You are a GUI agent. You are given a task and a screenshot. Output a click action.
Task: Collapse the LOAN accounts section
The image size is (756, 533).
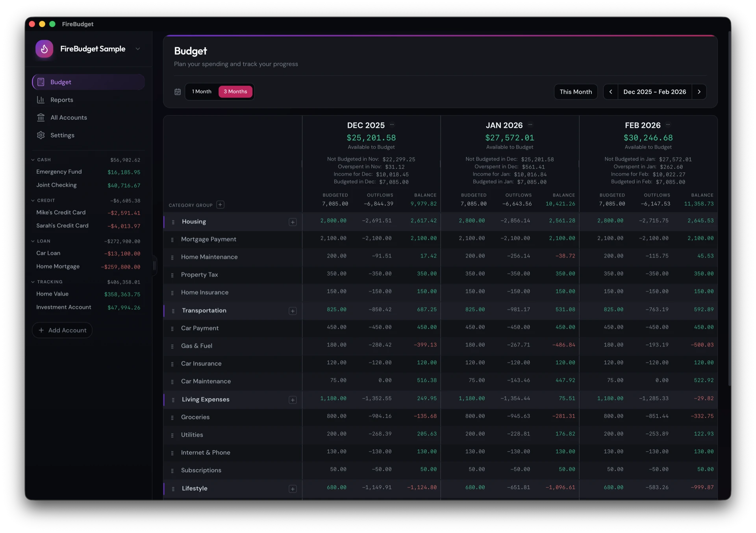point(33,241)
